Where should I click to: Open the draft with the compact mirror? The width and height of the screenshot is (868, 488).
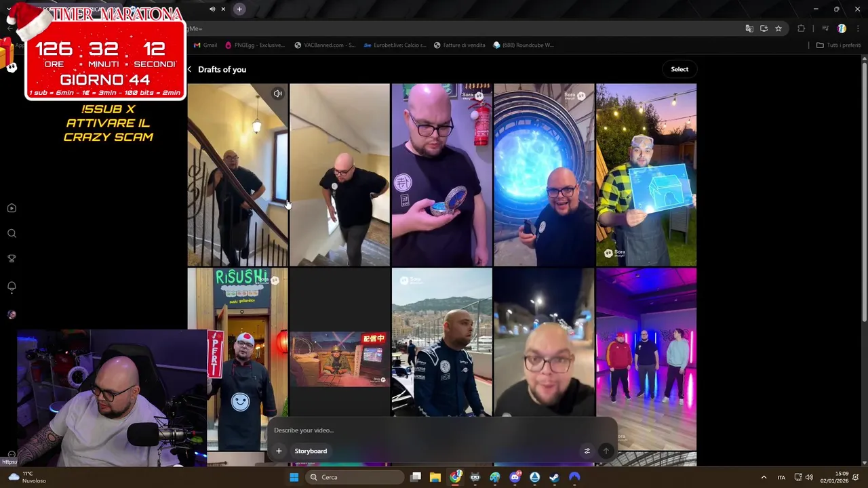[x=442, y=175]
